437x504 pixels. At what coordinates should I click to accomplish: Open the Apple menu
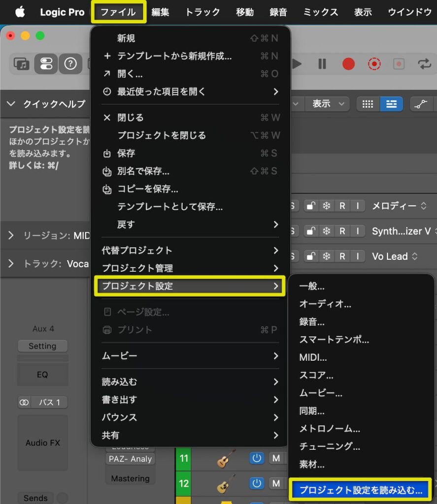20,12
